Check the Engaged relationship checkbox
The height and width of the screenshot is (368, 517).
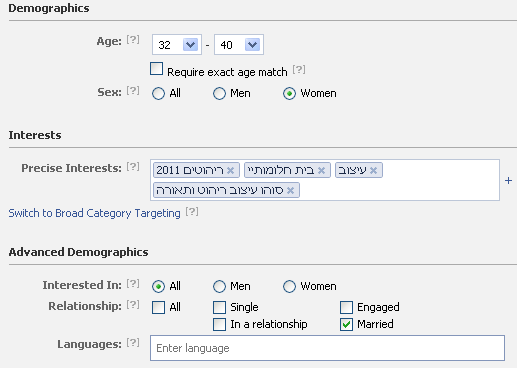[346, 307]
